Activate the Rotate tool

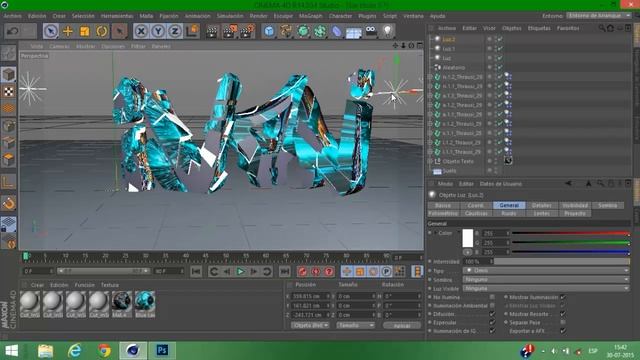(102, 31)
